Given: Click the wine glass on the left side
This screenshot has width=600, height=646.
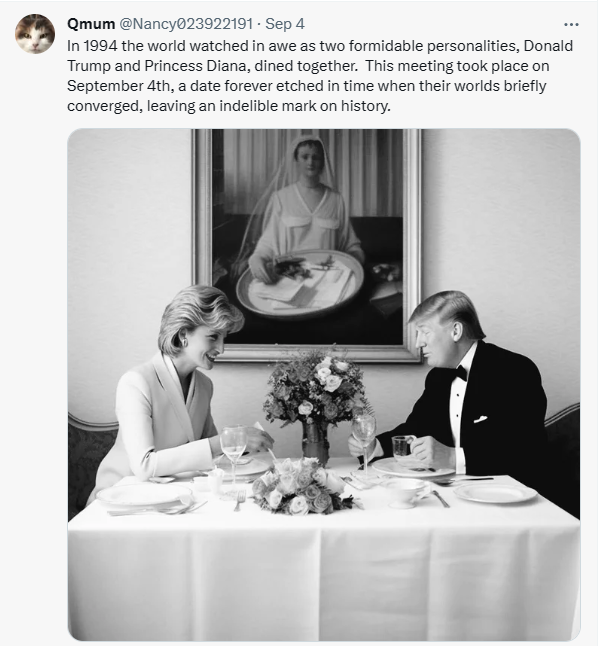Looking at the screenshot, I should (x=234, y=447).
